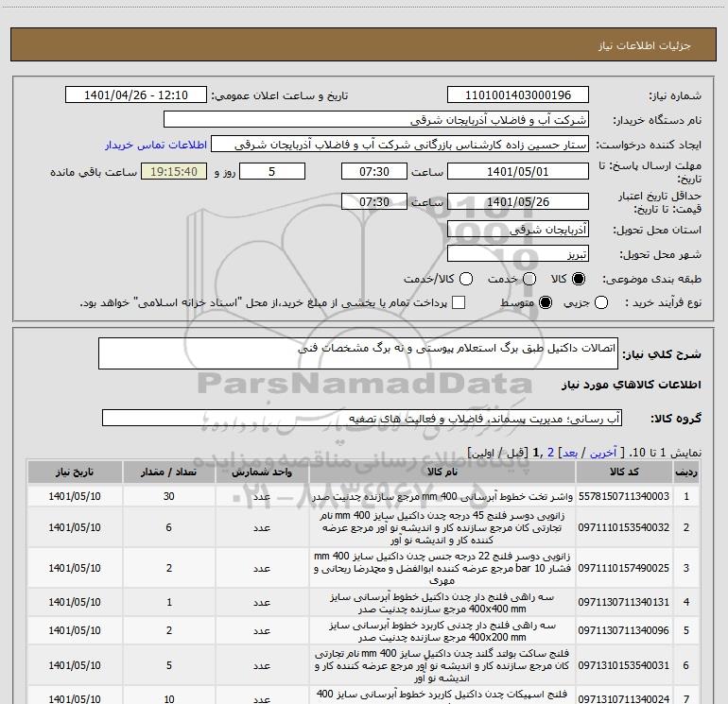
Task: Click announcement date field 1401/04/26 - 12:10
Action: 136,95
